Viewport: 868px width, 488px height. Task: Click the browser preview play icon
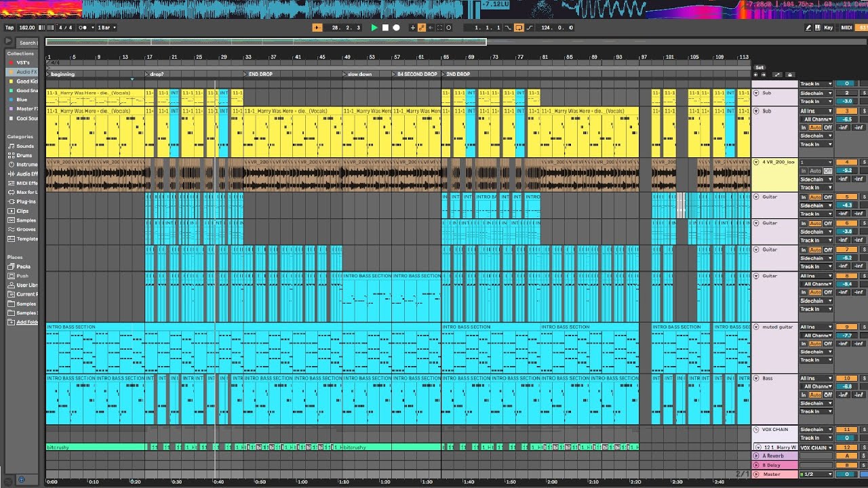click(x=9, y=42)
